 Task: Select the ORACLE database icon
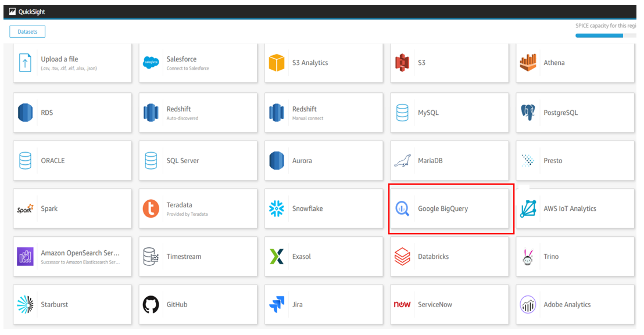25,161
